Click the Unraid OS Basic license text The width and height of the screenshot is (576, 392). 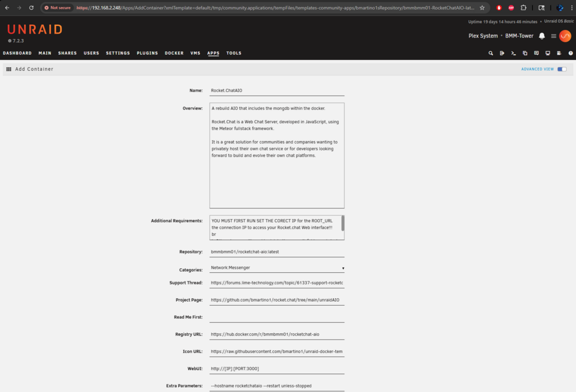tap(559, 21)
